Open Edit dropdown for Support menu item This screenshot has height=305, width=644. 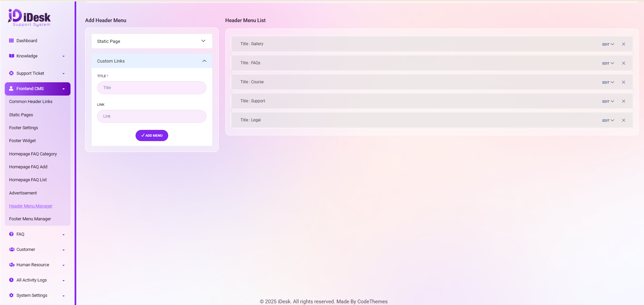(608, 101)
